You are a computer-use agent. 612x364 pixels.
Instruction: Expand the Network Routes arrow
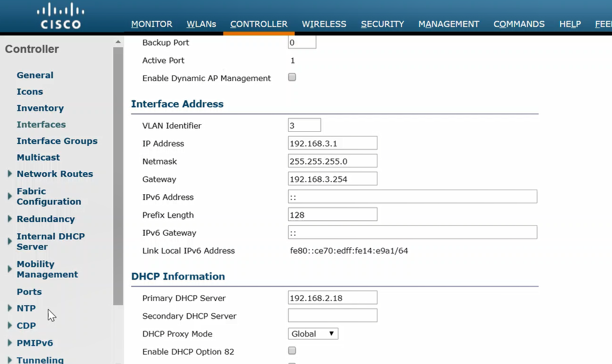pos(10,174)
